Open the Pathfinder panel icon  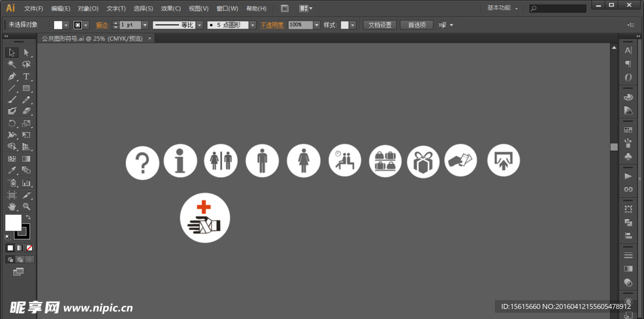[x=628, y=222]
